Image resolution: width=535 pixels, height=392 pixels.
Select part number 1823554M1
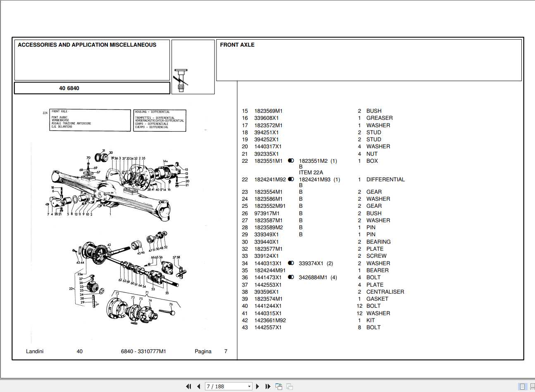pyautogui.click(x=269, y=192)
